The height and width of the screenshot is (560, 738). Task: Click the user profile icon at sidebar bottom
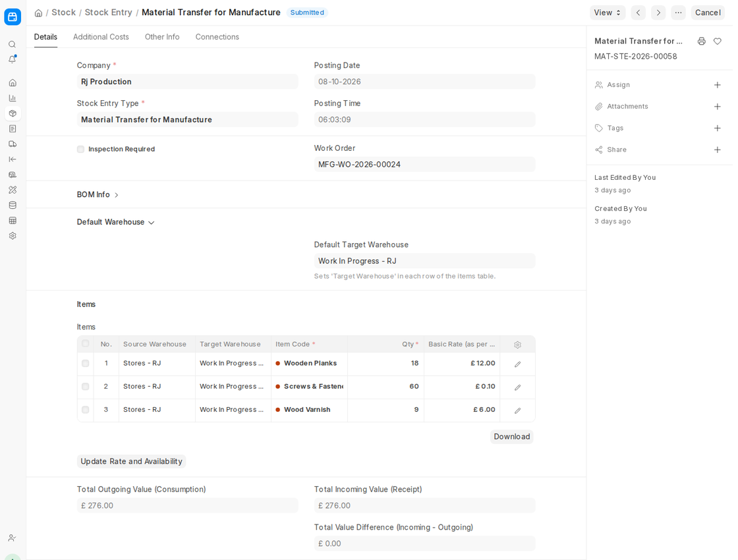click(x=13, y=538)
